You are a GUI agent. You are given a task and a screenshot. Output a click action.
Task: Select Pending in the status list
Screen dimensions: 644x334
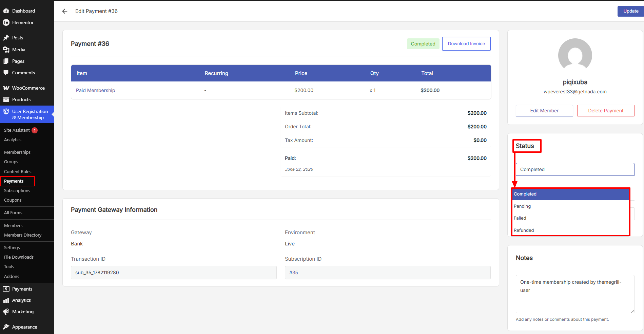pos(571,206)
